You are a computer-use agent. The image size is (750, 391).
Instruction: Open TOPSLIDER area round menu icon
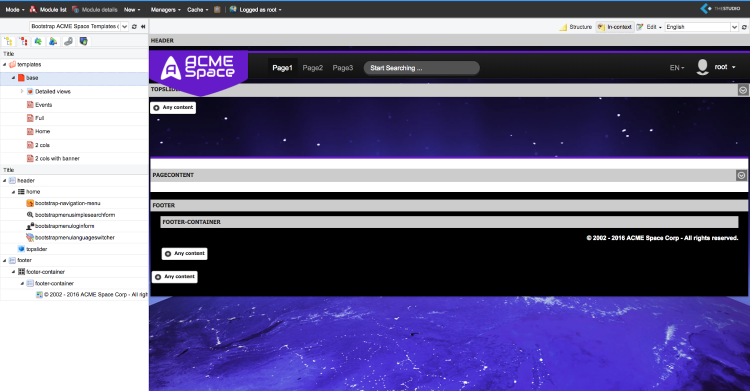click(x=743, y=90)
